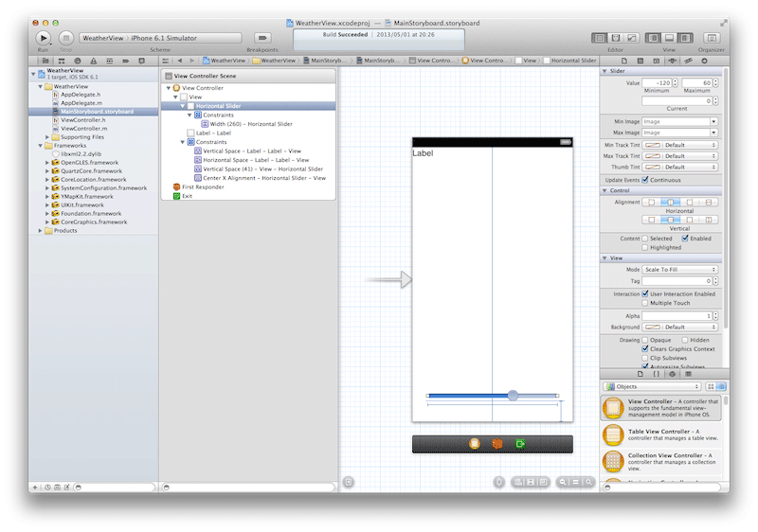Viewport: 758px width, 532px height.
Task: Select Center X Alignment constraint row
Action: (x=264, y=178)
